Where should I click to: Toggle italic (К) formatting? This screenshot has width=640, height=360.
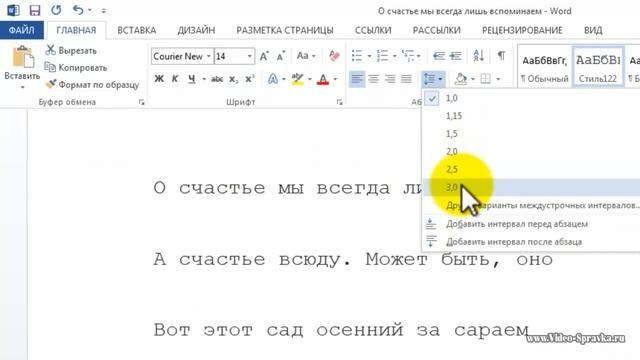[x=175, y=79]
